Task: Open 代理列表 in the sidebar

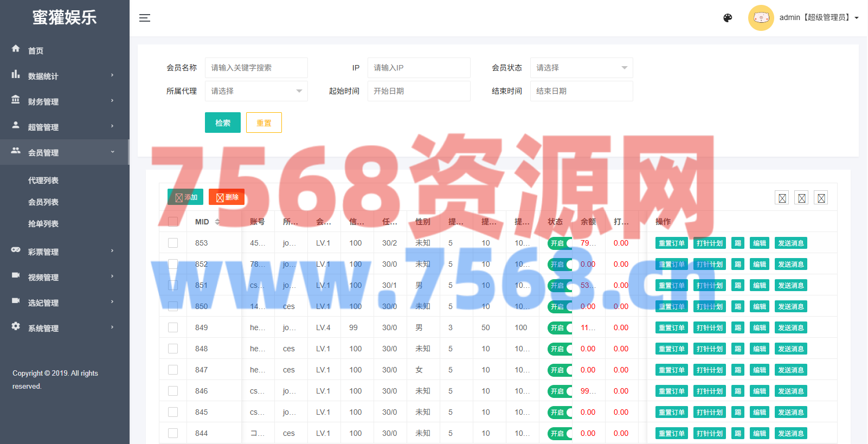Action: tap(43, 181)
